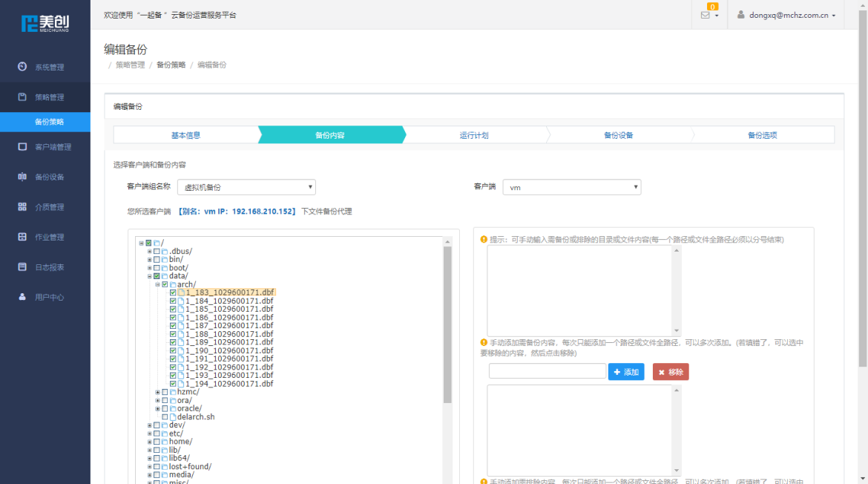Screen dimensions: 868x484
Task: Switch to the 备份设备 step tab
Action: (618, 135)
